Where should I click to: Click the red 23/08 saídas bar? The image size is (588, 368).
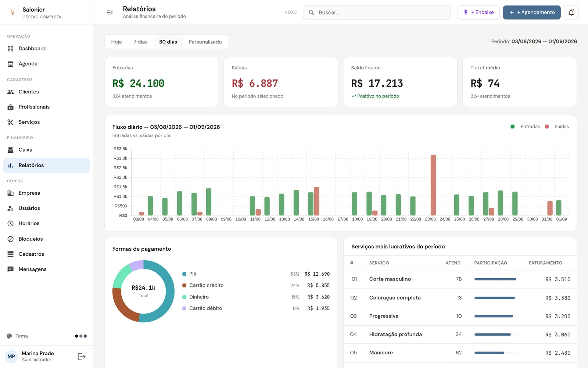pos(433,185)
